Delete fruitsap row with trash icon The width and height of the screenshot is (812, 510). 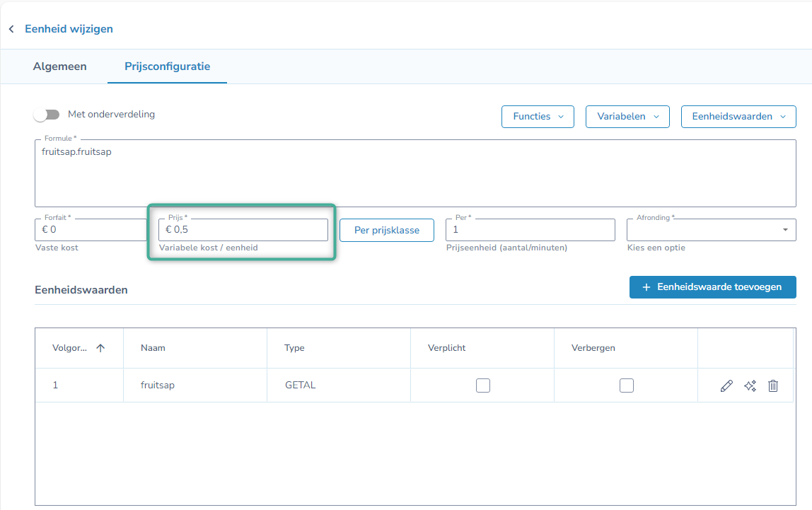point(773,386)
